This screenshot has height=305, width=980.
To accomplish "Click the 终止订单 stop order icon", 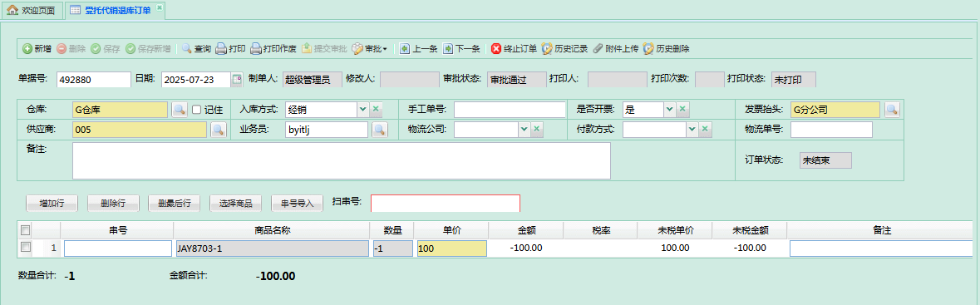I will click(x=496, y=49).
